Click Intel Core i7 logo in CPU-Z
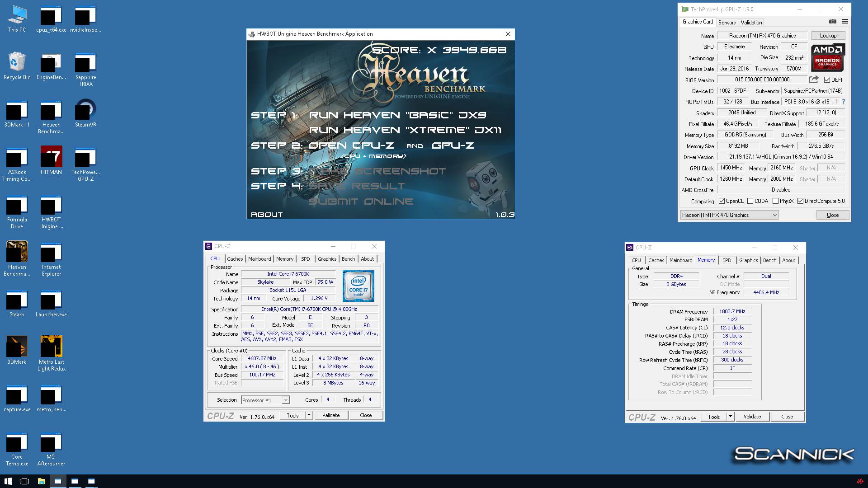Image resolution: width=868 pixels, height=488 pixels. click(359, 286)
